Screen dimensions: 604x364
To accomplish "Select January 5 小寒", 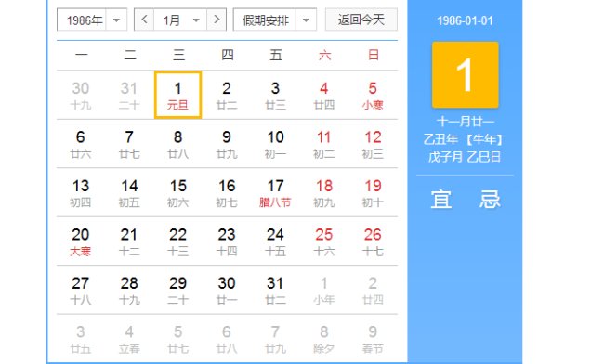I will [x=373, y=95].
